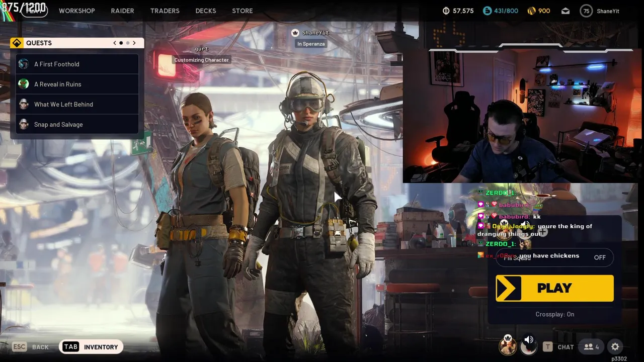
Task: Click the 875/1200 counter overlay
Action: coord(24,8)
